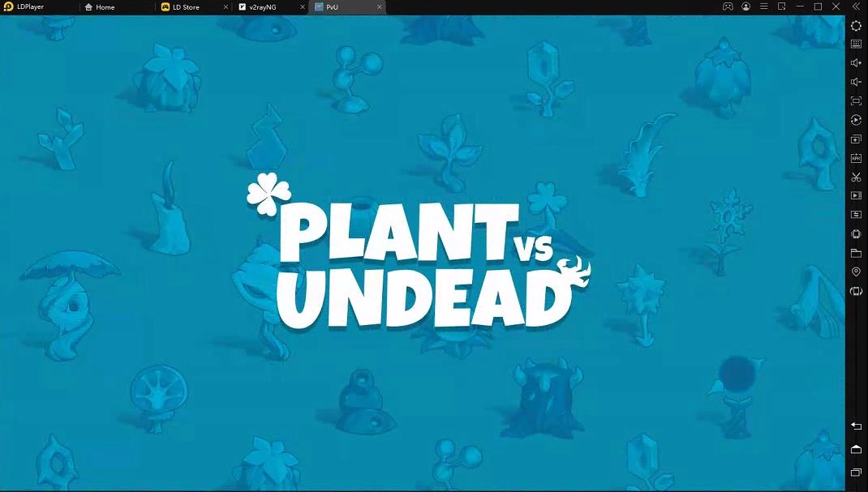Image resolution: width=868 pixels, height=492 pixels.
Task: Click the LDPlayer logo icon
Action: (x=8, y=6)
